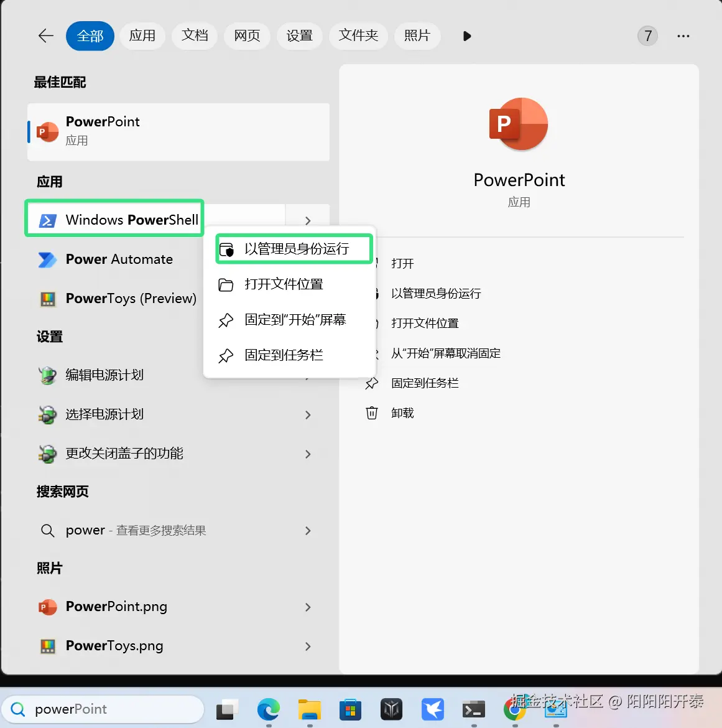The image size is (722, 728).
Task: Click the folder icon in context menu
Action: tap(226, 284)
